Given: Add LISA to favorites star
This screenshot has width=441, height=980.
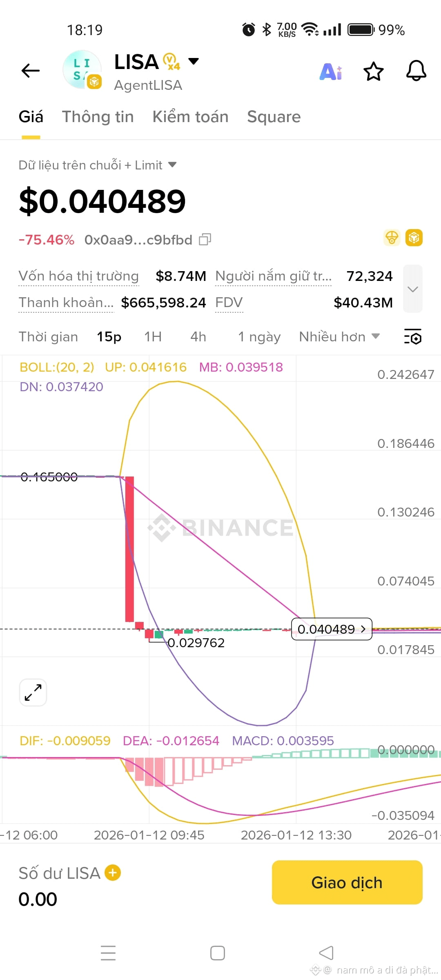Looking at the screenshot, I should tap(373, 71).
